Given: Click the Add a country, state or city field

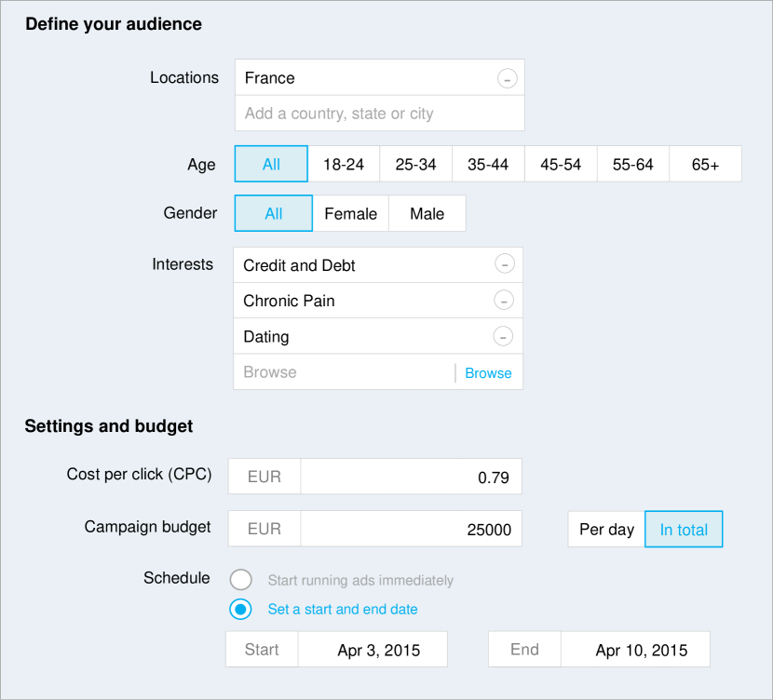Looking at the screenshot, I should pyautogui.click(x=380, y=114).
